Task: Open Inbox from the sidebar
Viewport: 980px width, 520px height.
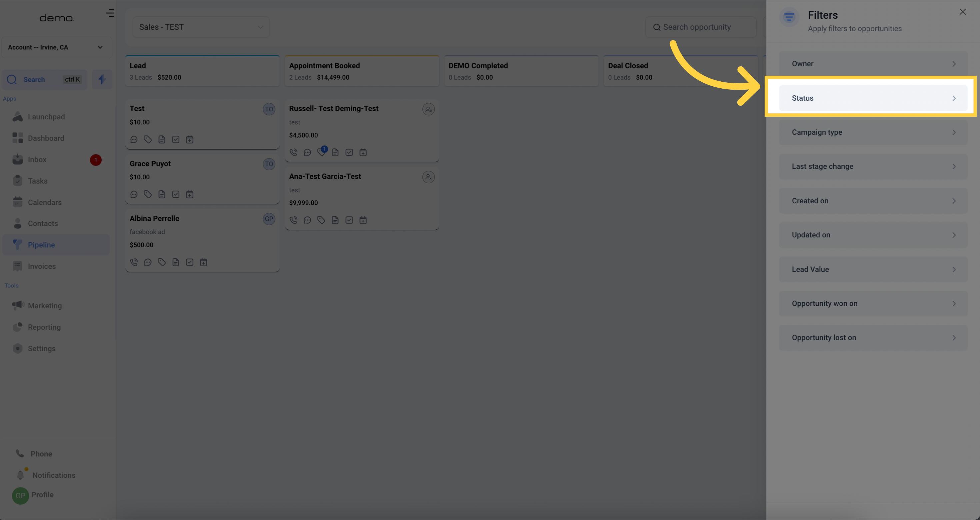Action: pyautogui.click(x=37, y=160)
